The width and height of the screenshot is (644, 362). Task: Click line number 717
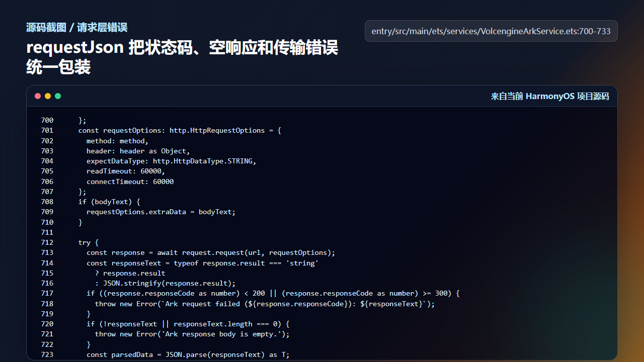(x=47, y=293)
